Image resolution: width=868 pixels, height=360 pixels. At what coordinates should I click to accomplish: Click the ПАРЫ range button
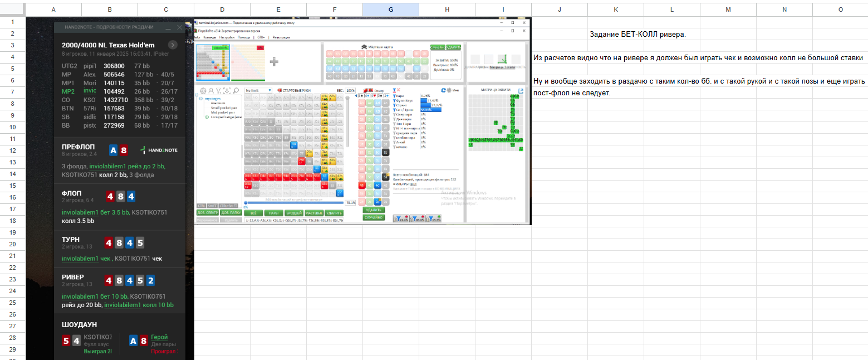pyautogui.click(x=273, y=212)
